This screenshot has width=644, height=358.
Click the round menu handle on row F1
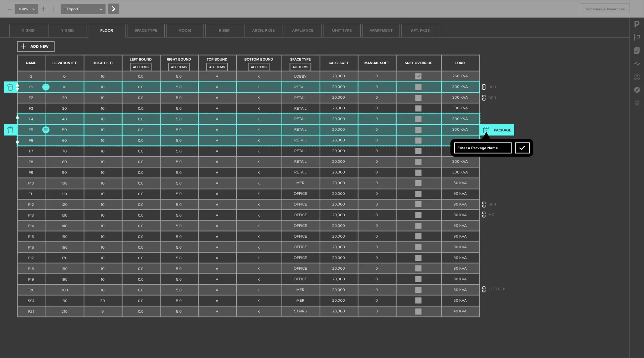coord(46,87)
